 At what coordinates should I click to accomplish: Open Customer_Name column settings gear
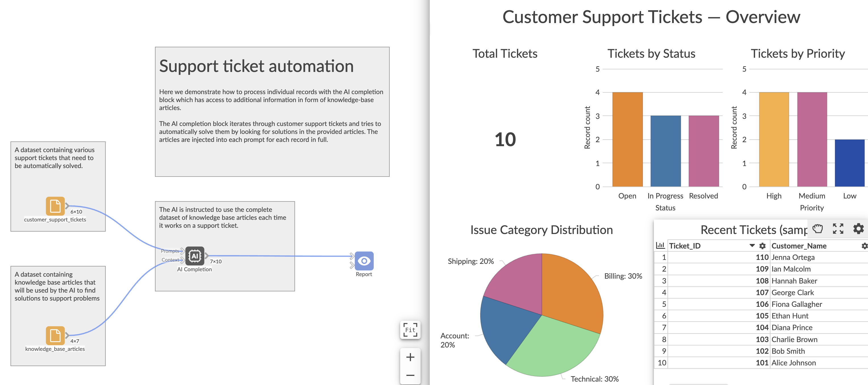864,246
